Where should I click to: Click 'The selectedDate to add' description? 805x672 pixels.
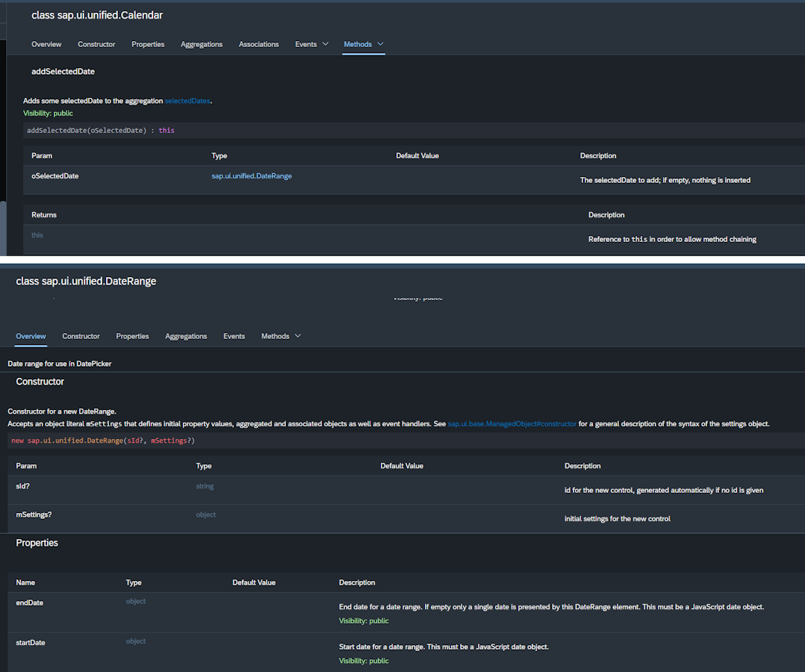tap(665, 180)
